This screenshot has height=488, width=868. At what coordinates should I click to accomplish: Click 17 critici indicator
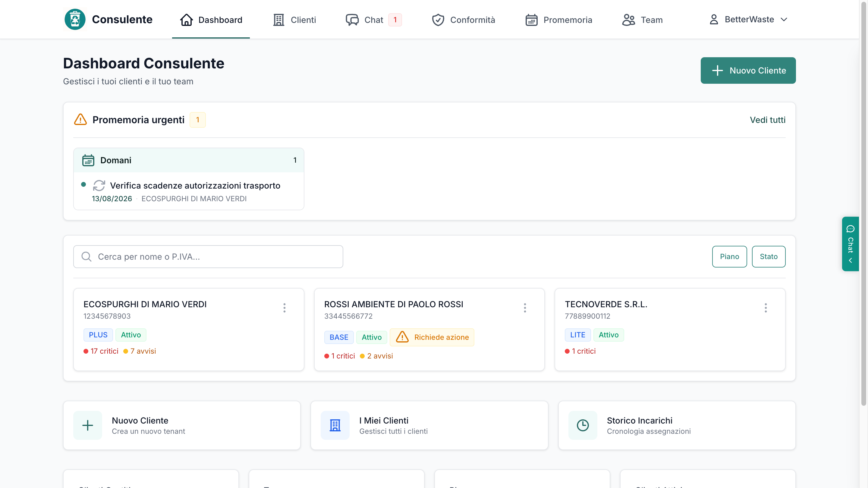pos(101,351)
